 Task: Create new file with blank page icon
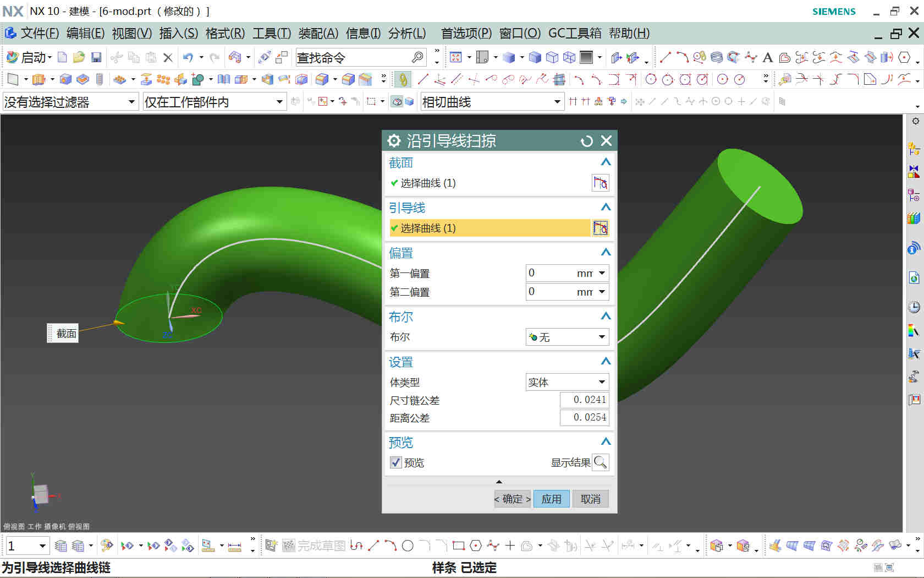[62, 57]
